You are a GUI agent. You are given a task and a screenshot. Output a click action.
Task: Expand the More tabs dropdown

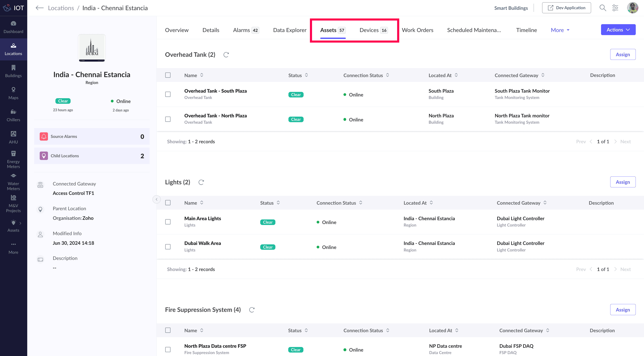pos(560,30)
